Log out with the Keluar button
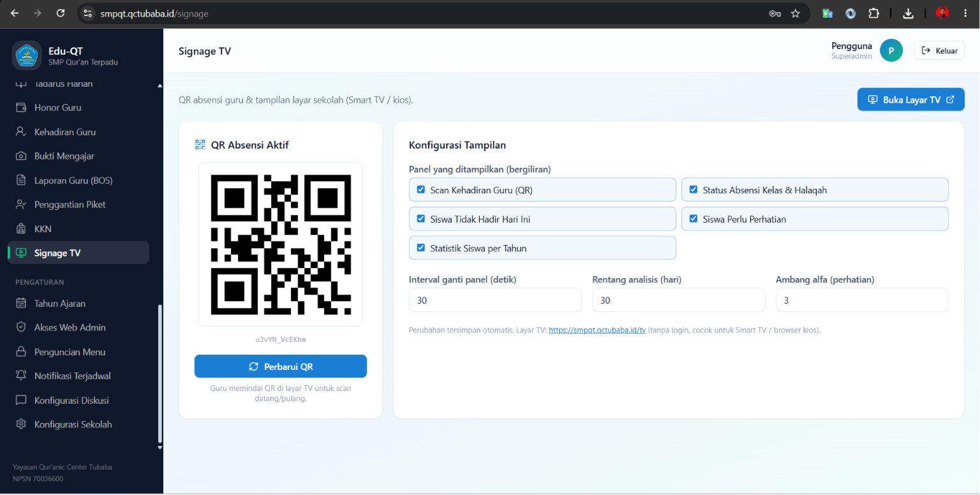This screenshot has height=495, width=980. (939, 50)
